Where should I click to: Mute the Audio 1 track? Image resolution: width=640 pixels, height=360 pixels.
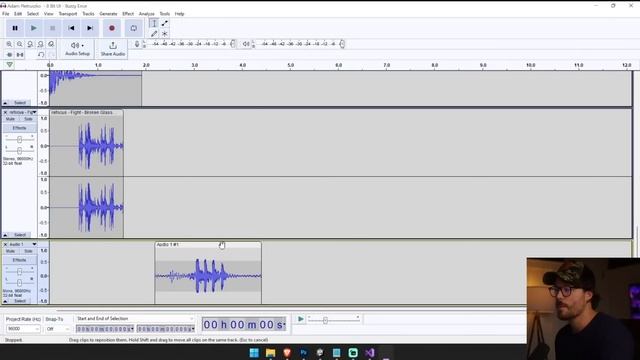click(11, 251)
